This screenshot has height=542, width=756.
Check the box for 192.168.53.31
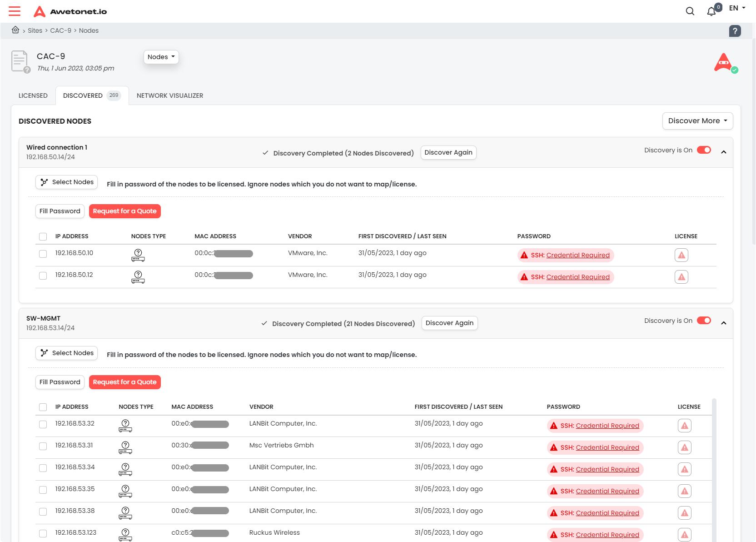click(x=43, y=446)
